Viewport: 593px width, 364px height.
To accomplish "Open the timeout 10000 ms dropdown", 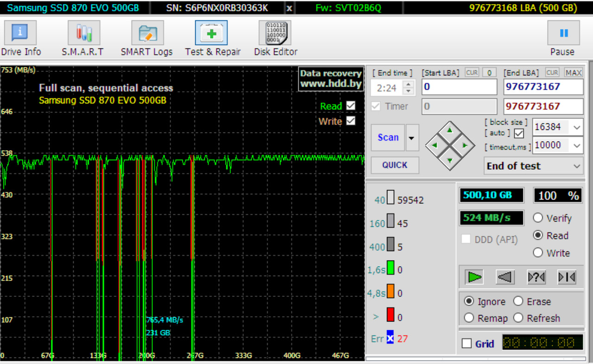I will coord(577,145).
